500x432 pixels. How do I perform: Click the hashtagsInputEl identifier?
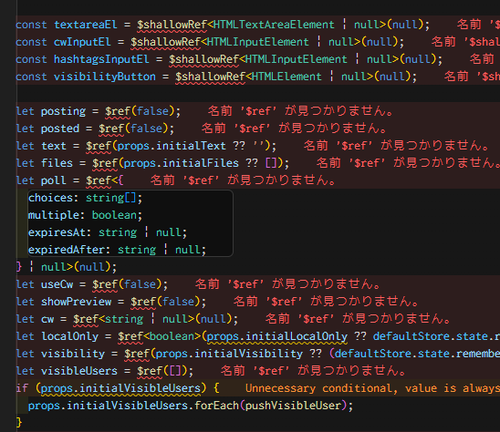pos(101,59)
